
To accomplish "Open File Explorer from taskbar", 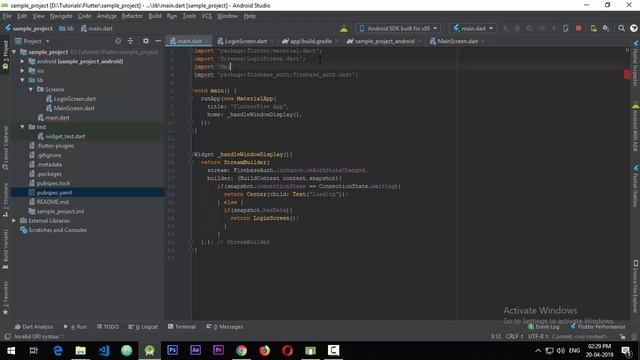I will pos(80,351).
